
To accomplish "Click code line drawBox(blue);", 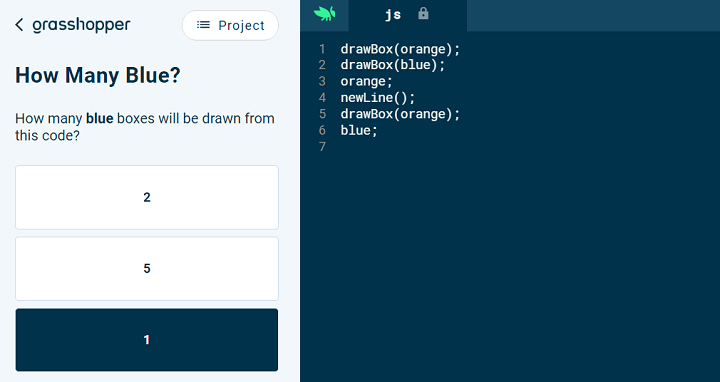I will tap(393, 65).
